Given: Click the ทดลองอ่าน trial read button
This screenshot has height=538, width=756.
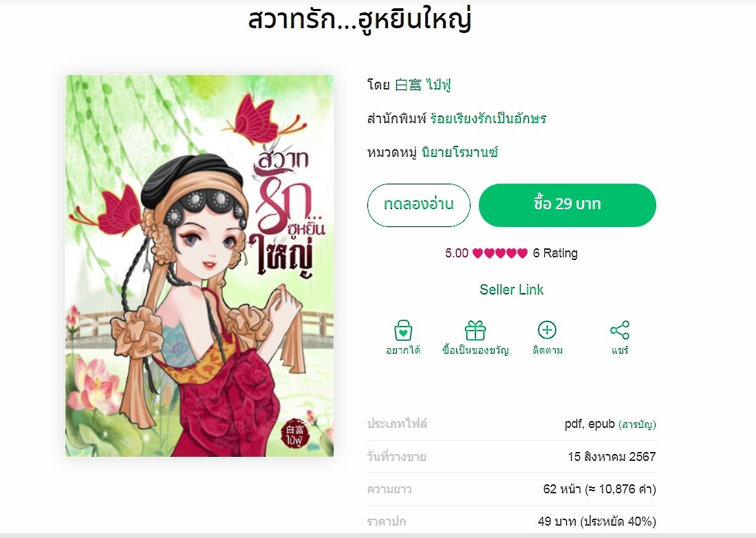Looking at the screenshot, I should click(418, 205).
